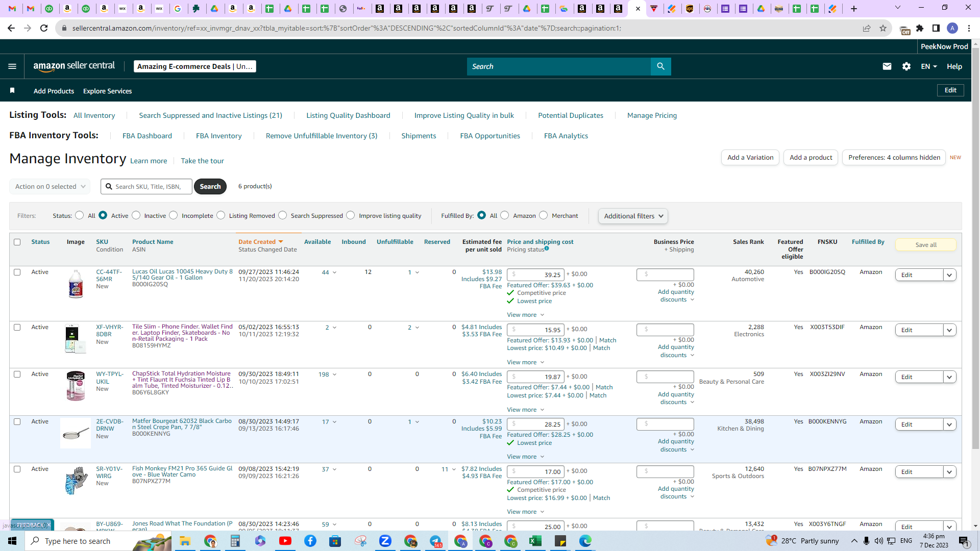Viewport: 980px width, 551px height.
Task: Open the Amazon Seller Central logo home
Action: pos(74,66)
